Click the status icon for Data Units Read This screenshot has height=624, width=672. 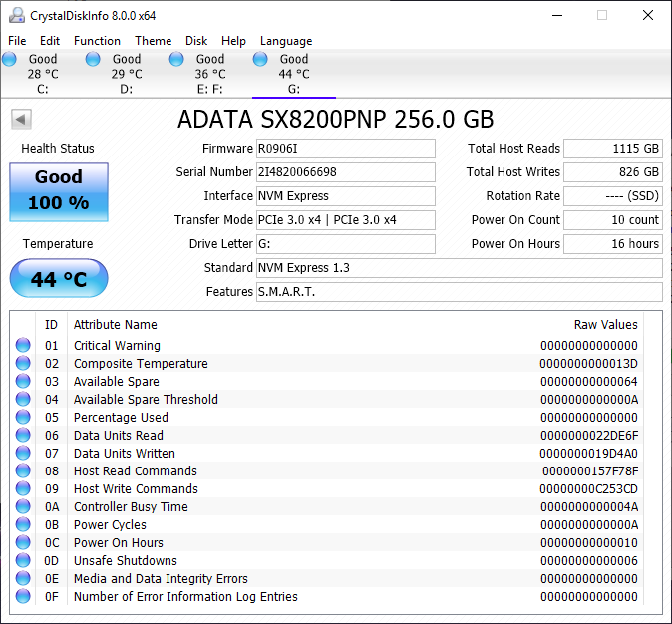point(23,435)
